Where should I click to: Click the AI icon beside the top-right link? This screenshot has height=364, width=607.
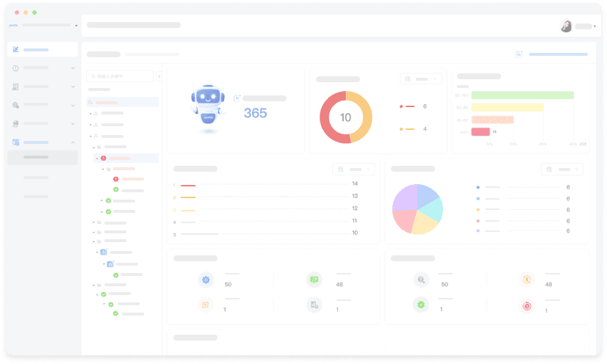click(520, 54)
